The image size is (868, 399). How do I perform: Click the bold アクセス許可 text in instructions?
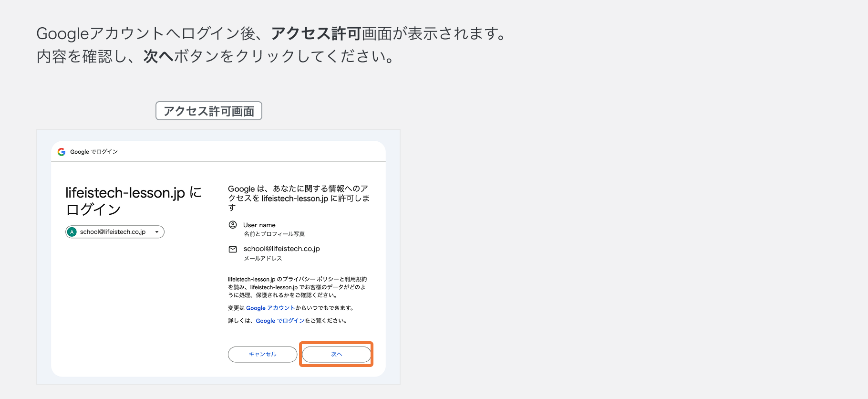coord(316,33)
